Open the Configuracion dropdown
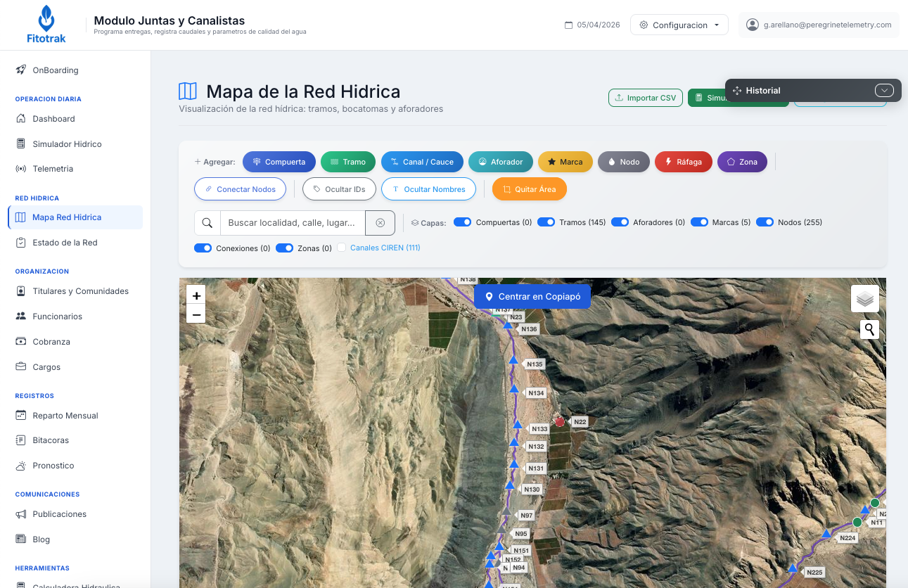The height and width of the screenshot is (588, 908). 679,24
